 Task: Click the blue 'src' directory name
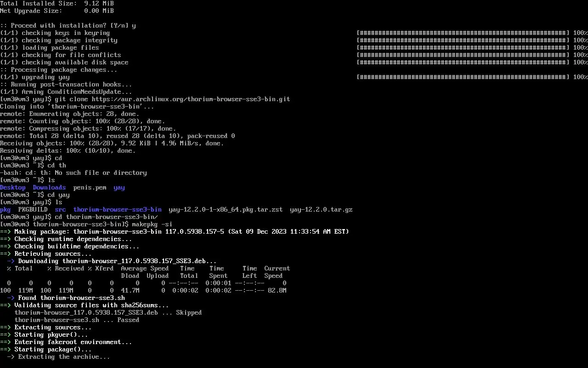[x=61, y=209]
